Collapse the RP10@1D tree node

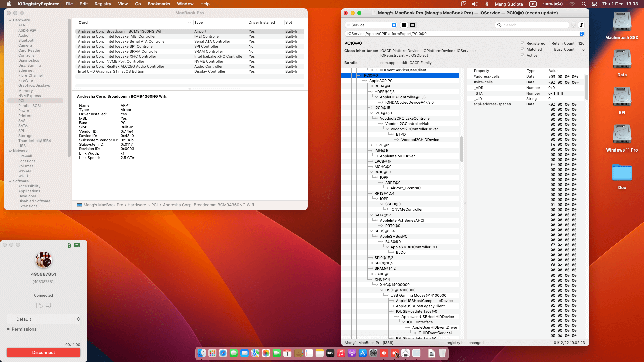click(x=371, y=172)
